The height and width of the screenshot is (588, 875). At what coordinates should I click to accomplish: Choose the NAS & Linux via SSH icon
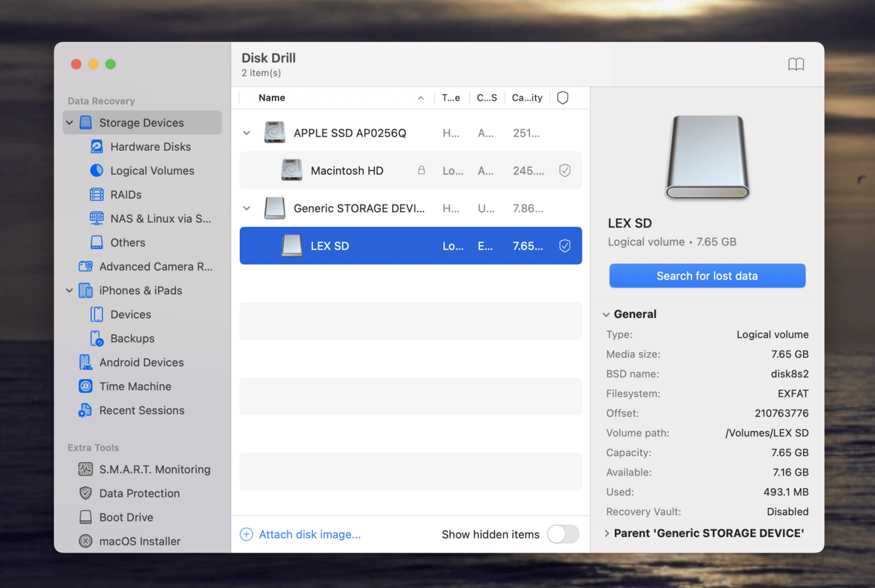point(97,218)
